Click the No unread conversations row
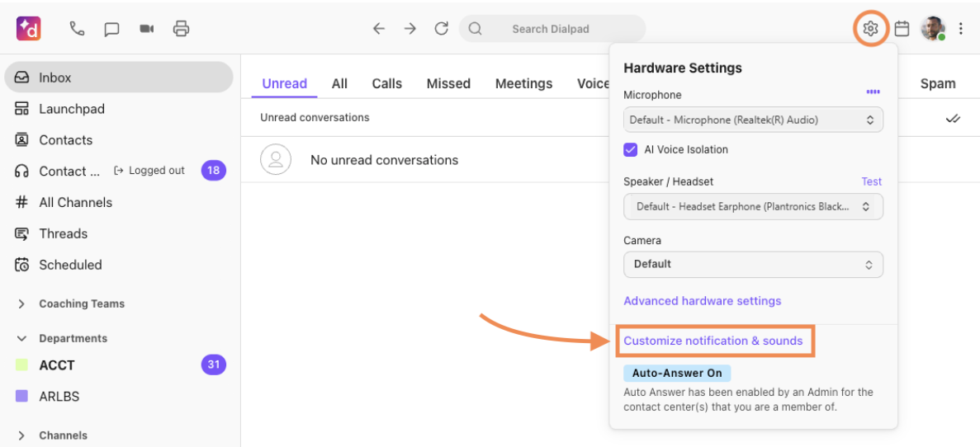 pyautogui.click(x=425, y=160)
